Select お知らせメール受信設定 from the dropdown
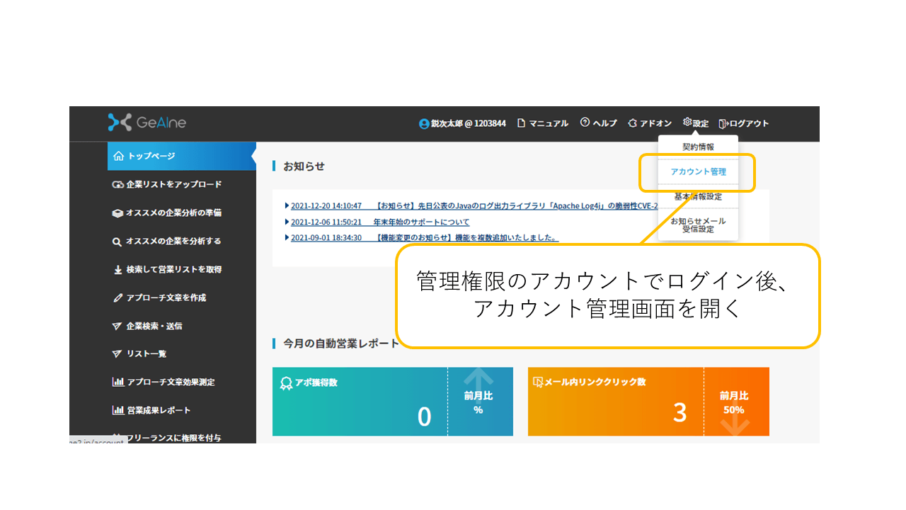This screenshot has width=906, height=510. tap(698, 224)
